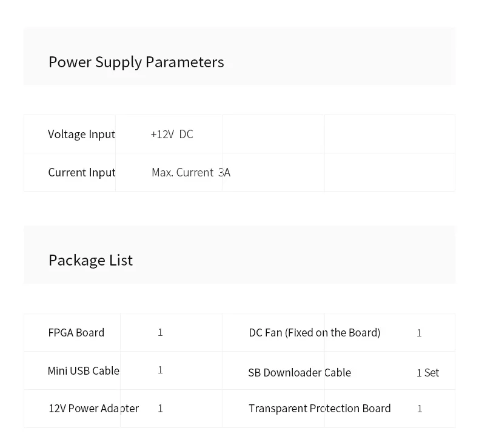Select the Voltage Input label cell

81,134
